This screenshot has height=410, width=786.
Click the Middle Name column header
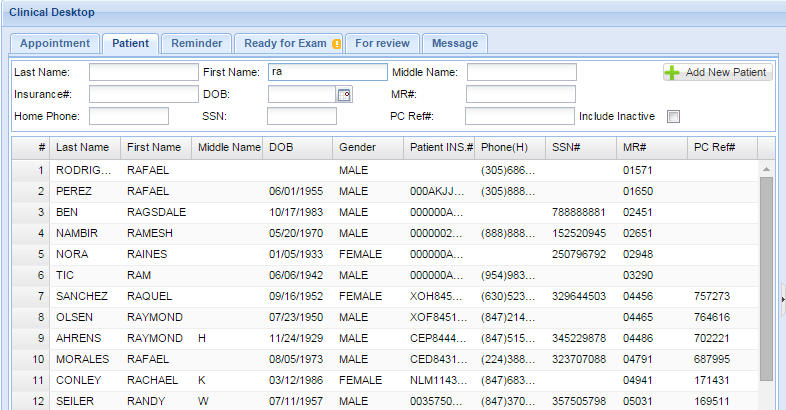[227, 147]
